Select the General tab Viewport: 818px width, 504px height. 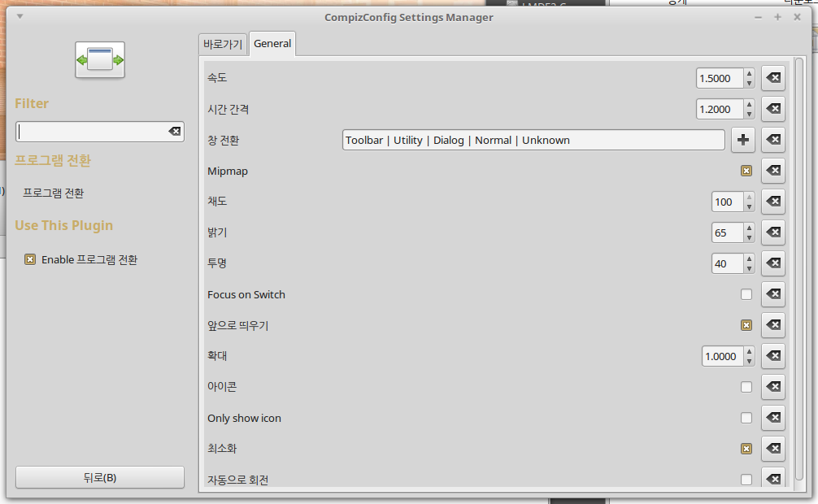(x=272, y=44)
